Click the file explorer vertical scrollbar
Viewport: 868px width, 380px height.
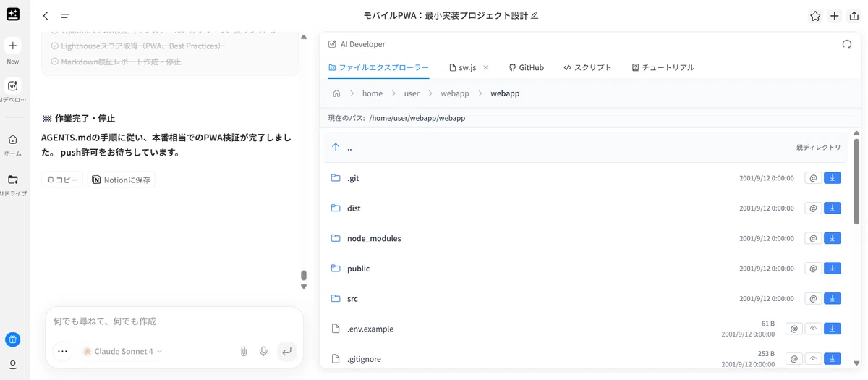click(857, 181)
